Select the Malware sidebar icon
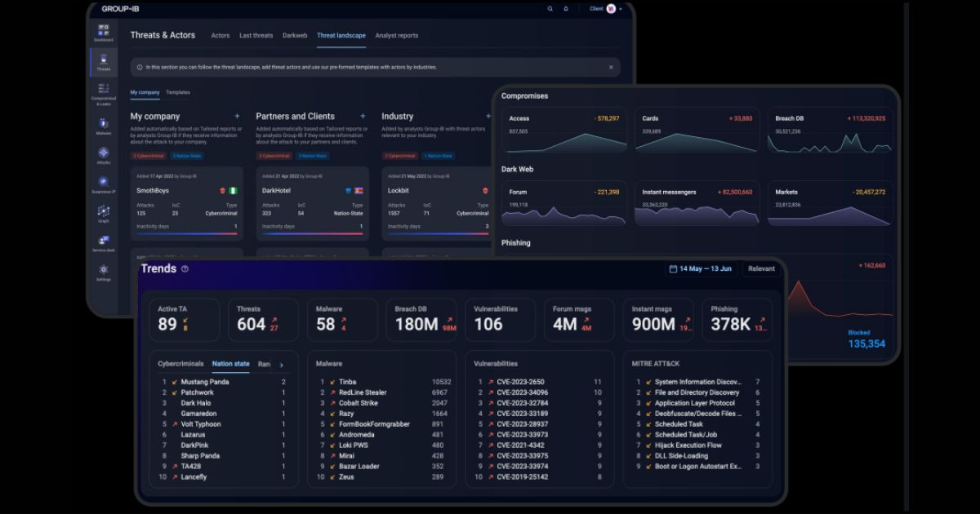 click(x=104, y=124)
